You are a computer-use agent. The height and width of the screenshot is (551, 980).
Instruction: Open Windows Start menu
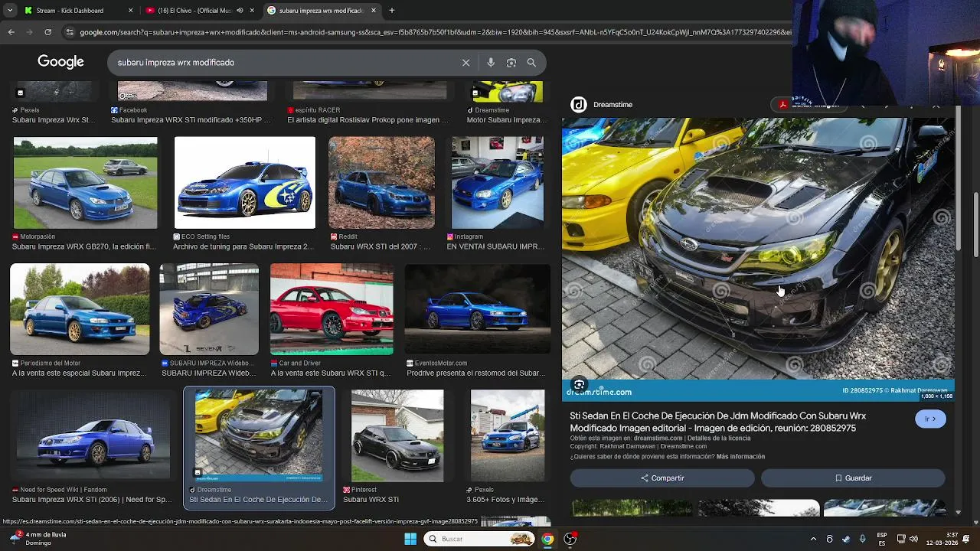coord(410,539)
